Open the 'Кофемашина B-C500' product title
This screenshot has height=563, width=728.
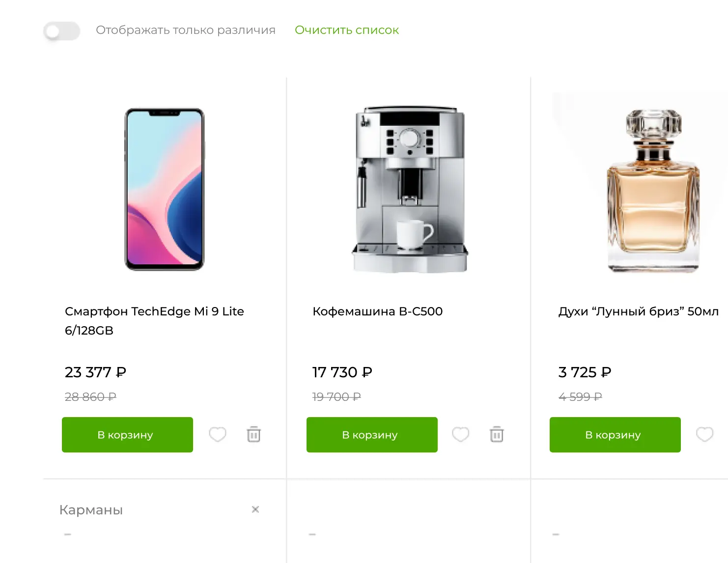(377, 311)
